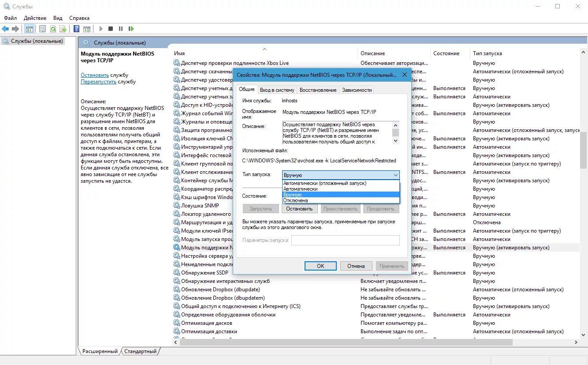This screenshot has width=588, height=365.
Task: Click the gear icon of Оптимизация дисков
Action: pos(177,323)
